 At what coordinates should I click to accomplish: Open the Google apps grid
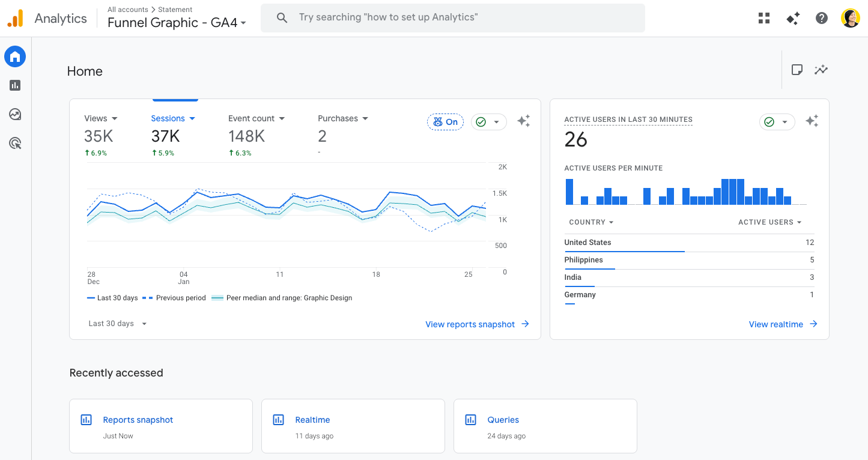point(763,18)
